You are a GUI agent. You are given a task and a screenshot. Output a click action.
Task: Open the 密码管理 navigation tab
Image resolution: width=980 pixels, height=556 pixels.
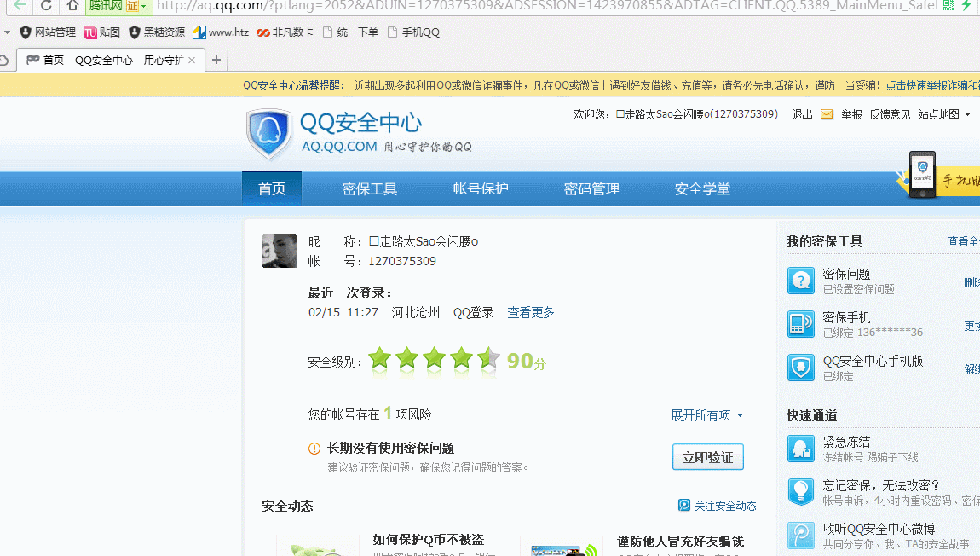point(591,188)
